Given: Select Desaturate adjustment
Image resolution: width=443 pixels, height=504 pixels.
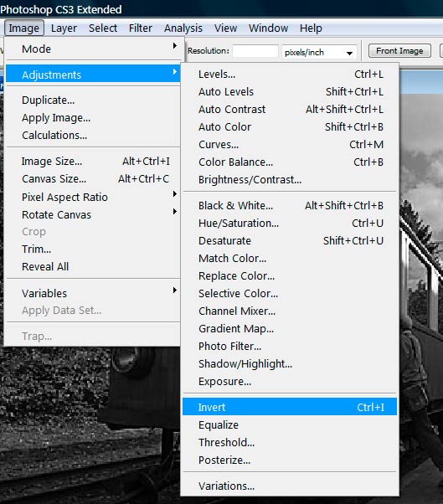Looking at the screenshot, I should tap(290, 241).
